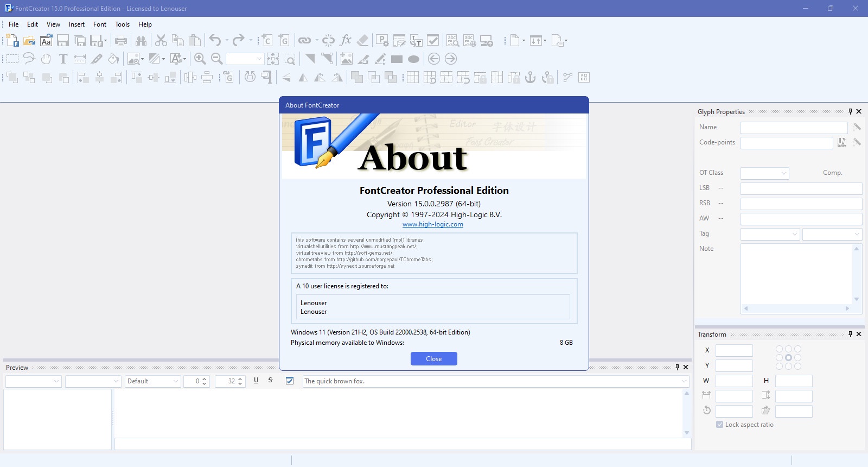Click the Previous glyph left-arrow icon
Image resolution: width=868 pixels, height=467 pixels.
(434, 59)
